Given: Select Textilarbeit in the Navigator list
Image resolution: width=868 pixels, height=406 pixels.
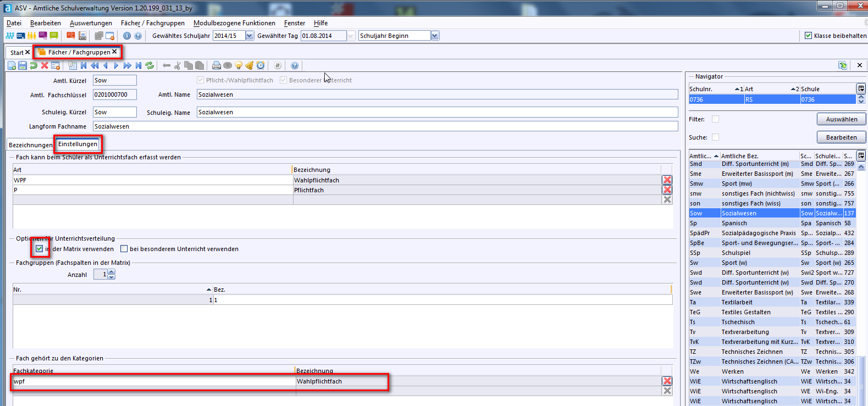Looking at the screenshot, I should pos(772,302).
